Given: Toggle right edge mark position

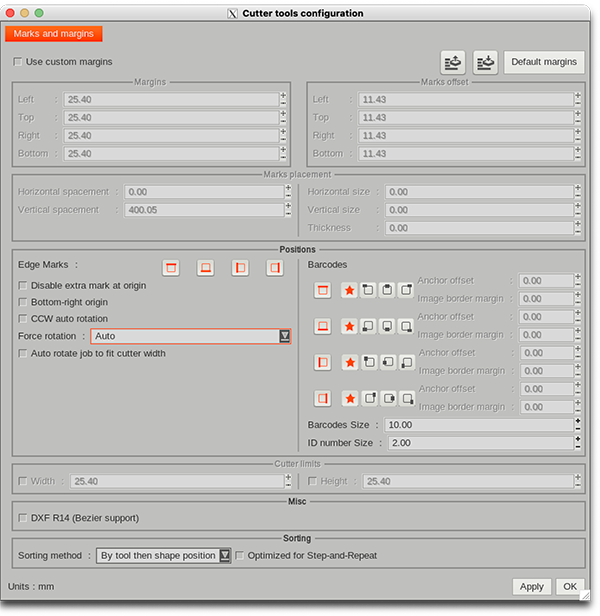Looking at the screenshot, I should pos(275,268).
